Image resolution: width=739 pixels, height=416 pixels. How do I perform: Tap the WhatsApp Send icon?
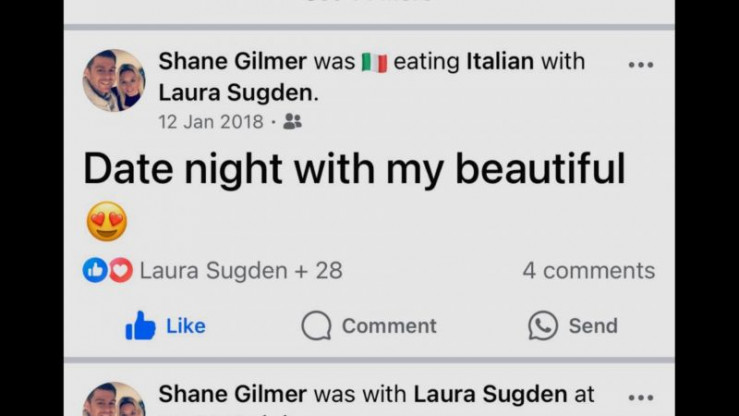click(x=543, y=326)
